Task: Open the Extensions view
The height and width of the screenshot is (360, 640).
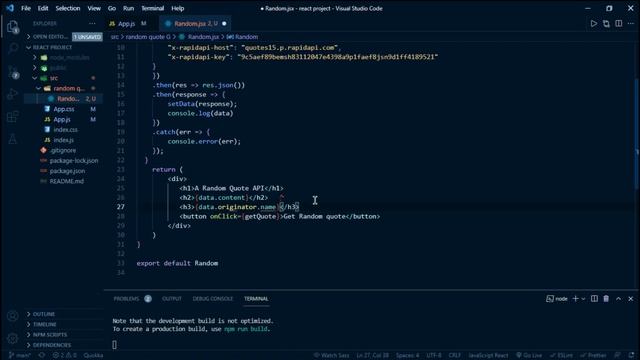Action: click(x=13, y=117)
